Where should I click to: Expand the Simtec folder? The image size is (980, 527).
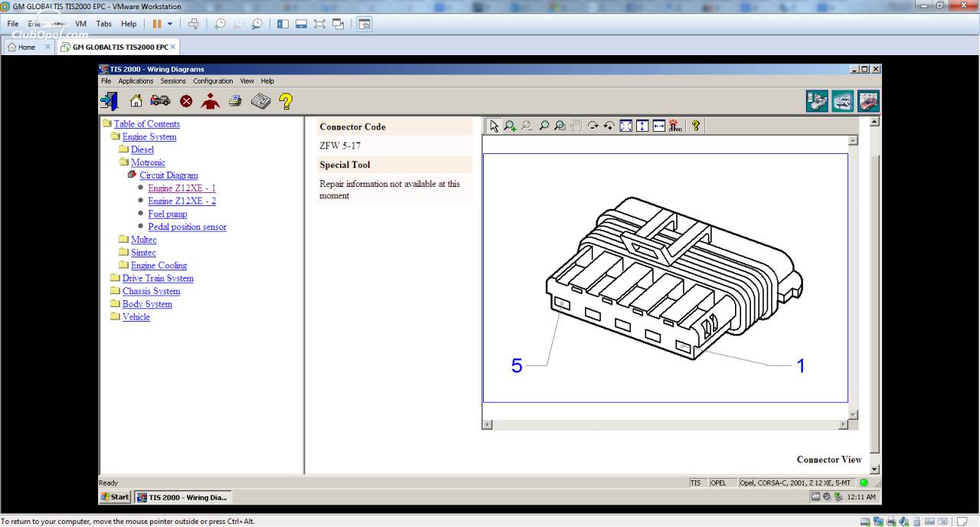124,253
